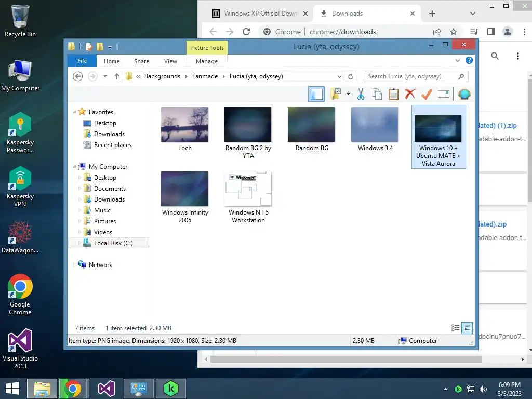Click Chrome's horizontal scrollbar
This screenshot has height=399, width=532.
346,359
